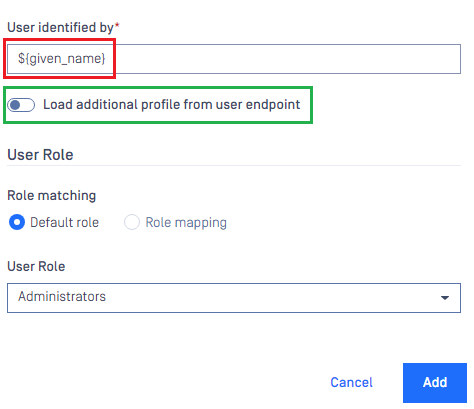
Task: Click the "Load additional profile from user endpoint" label
Action: [x=172, y=105]
